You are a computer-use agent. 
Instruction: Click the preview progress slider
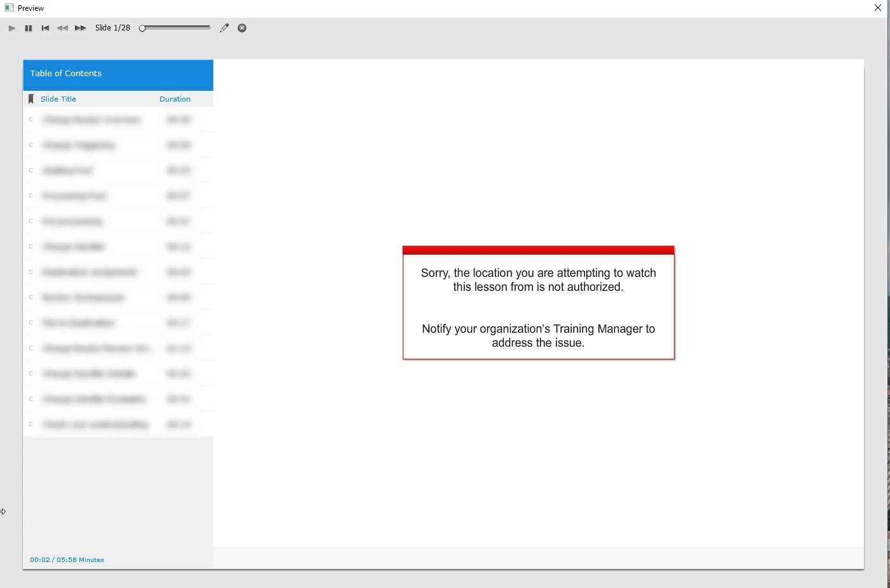(x=175, y=28)
